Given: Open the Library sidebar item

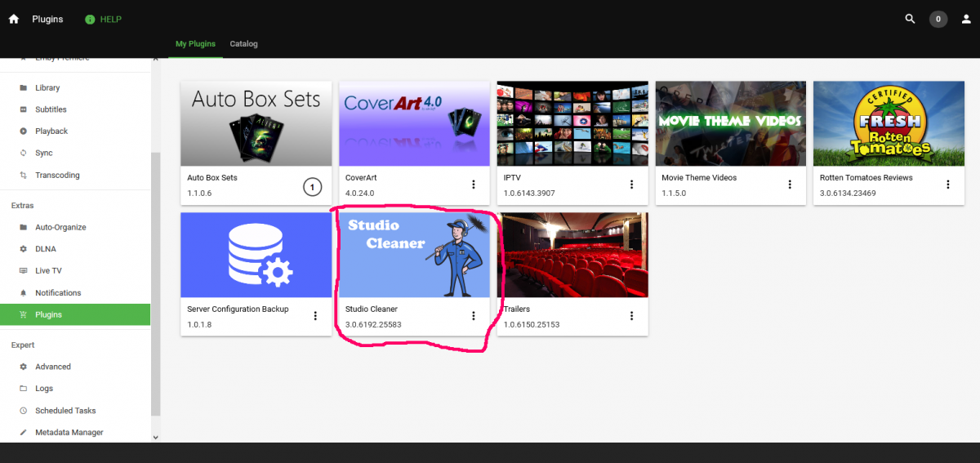Looking at the screenshot, I should pyautogui.click(x=75, y=87).
